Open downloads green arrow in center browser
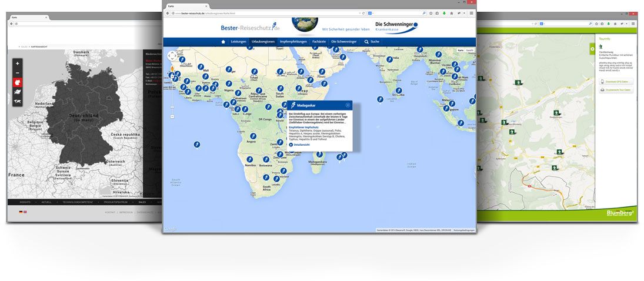Image resolution: width=644 pixels, height=281 pixels. (445, 13)
